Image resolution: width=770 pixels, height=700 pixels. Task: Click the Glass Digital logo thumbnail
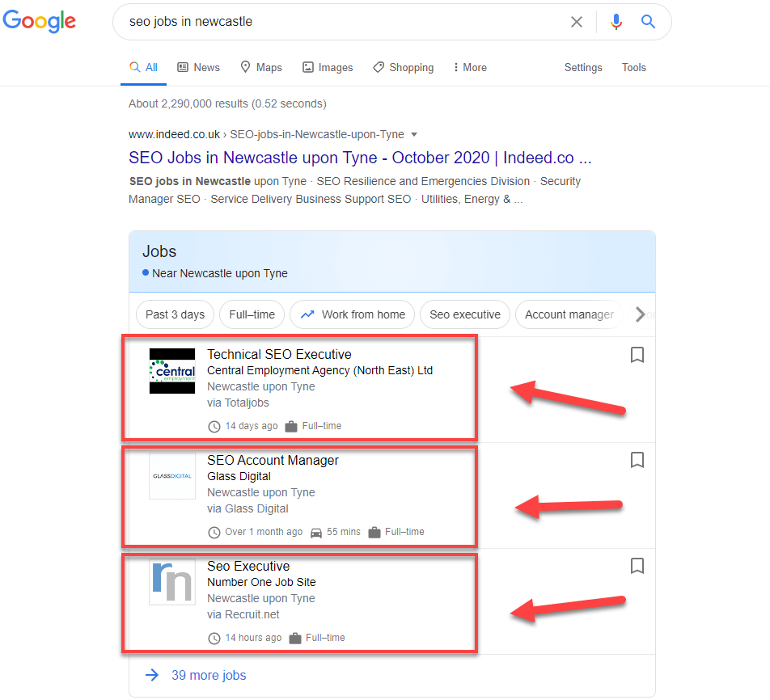pos(172,476)
